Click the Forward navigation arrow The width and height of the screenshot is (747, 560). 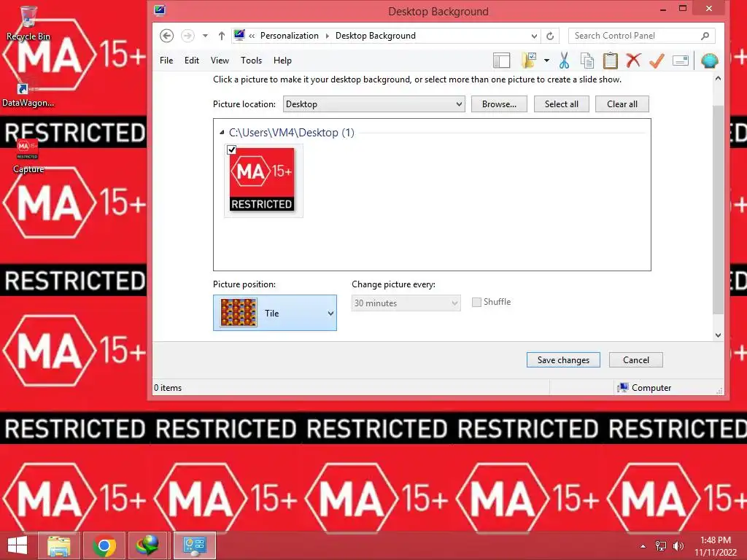click(187, 36)
